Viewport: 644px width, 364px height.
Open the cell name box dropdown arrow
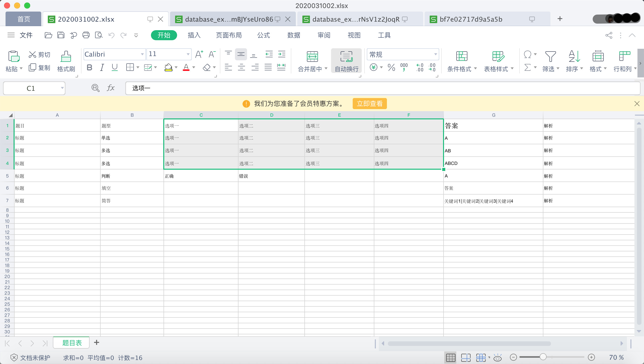(x=62, y=88)
